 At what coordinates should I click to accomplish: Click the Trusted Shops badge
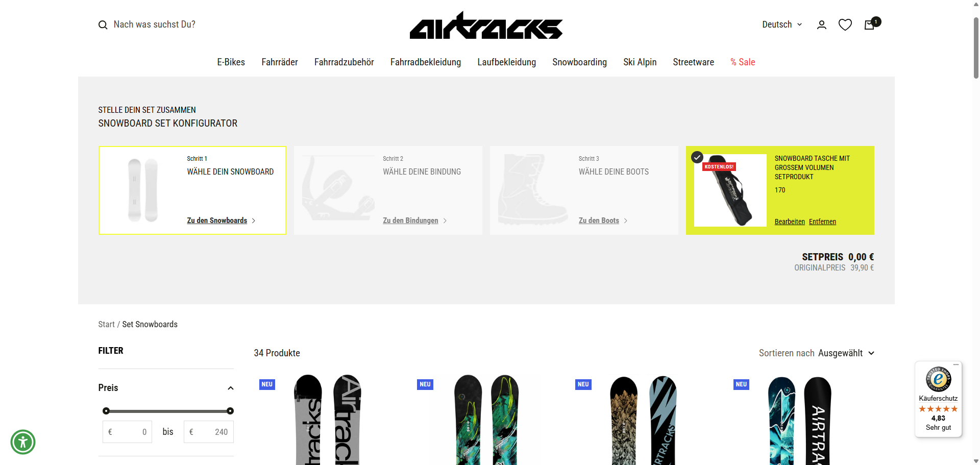pyautogui.click(x=938, y=399)
